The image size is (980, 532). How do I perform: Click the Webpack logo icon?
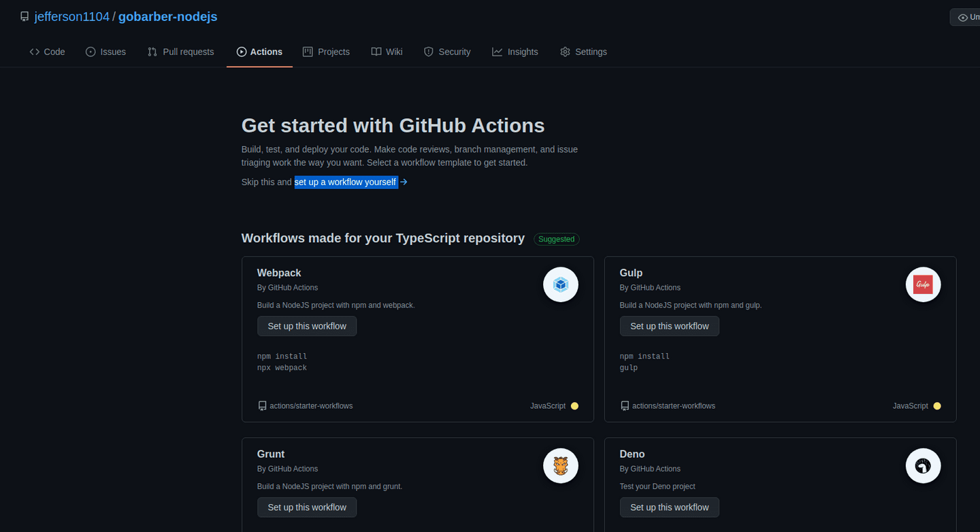(x=561, y=284)
